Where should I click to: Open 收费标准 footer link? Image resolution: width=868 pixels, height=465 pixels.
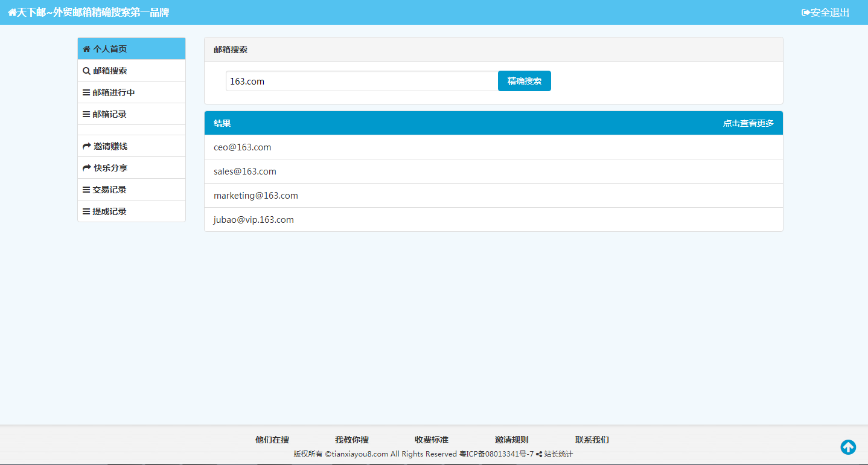(x=432, y=440)
